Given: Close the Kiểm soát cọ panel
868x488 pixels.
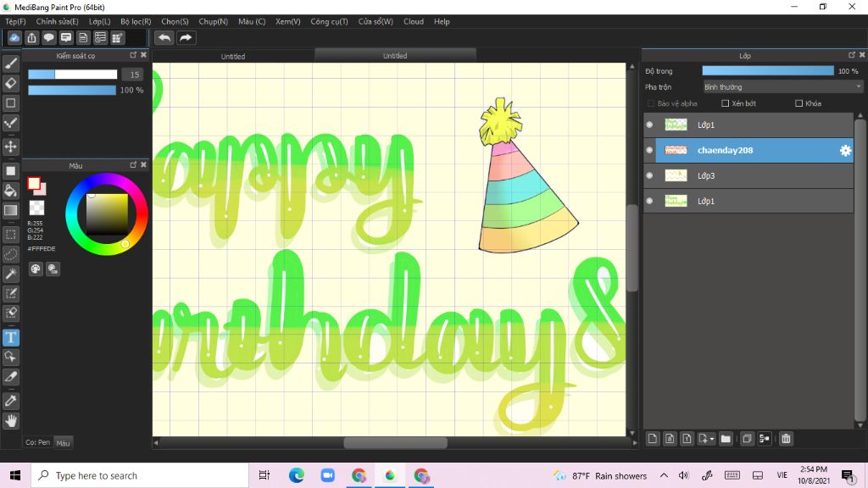Looking at the screenshot, I should 143,55.
